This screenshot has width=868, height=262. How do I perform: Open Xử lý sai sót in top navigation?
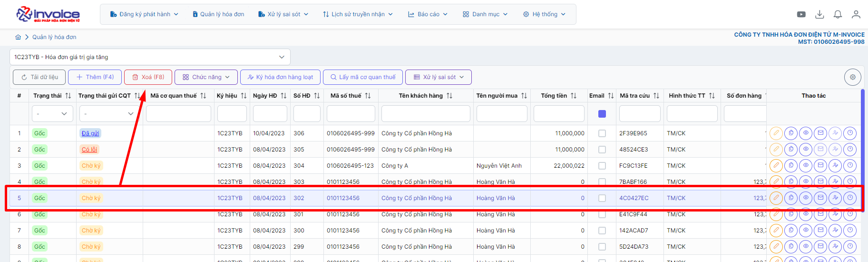tap(283, 14)
